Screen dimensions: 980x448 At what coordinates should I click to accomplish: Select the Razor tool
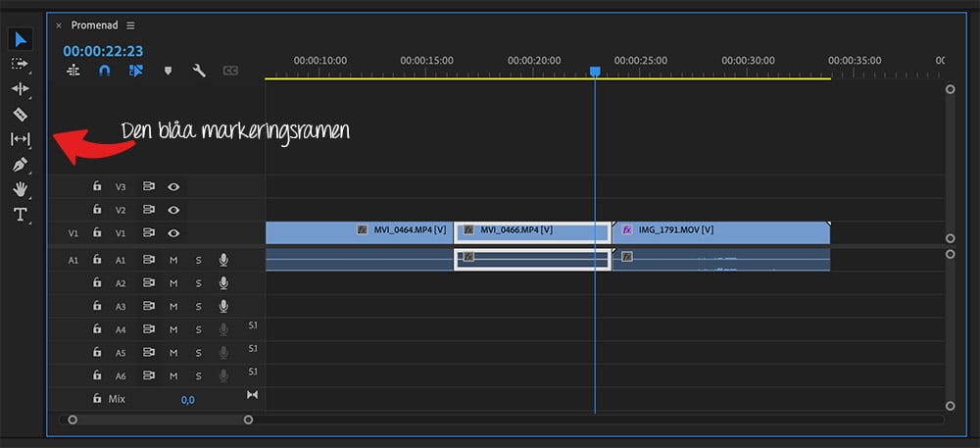tap(21, 114)
